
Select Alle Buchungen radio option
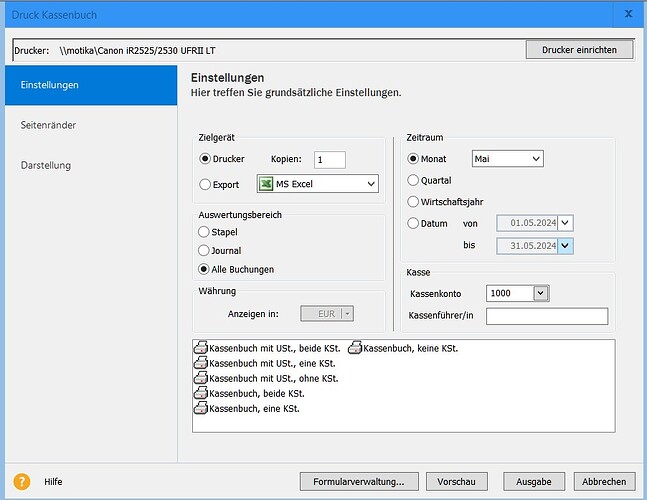pos(203,269)
